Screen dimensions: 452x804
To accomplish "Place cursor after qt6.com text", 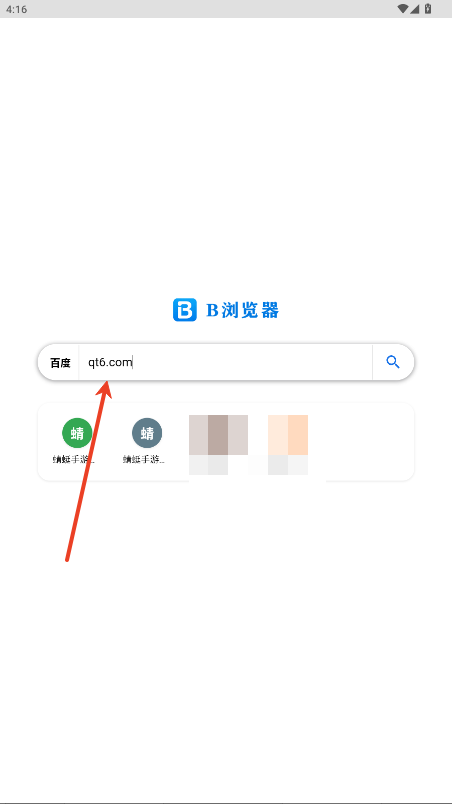I will click(x=133, y=363).
